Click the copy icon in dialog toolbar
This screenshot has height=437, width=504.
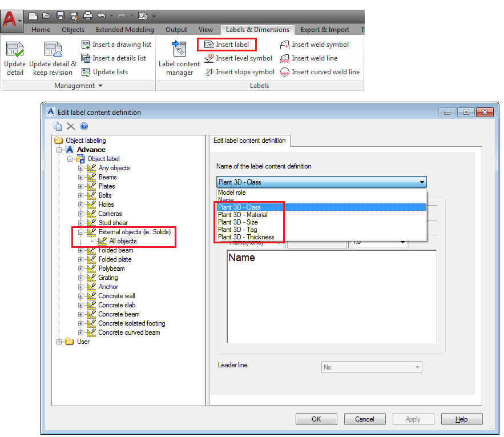pos(58,126)
